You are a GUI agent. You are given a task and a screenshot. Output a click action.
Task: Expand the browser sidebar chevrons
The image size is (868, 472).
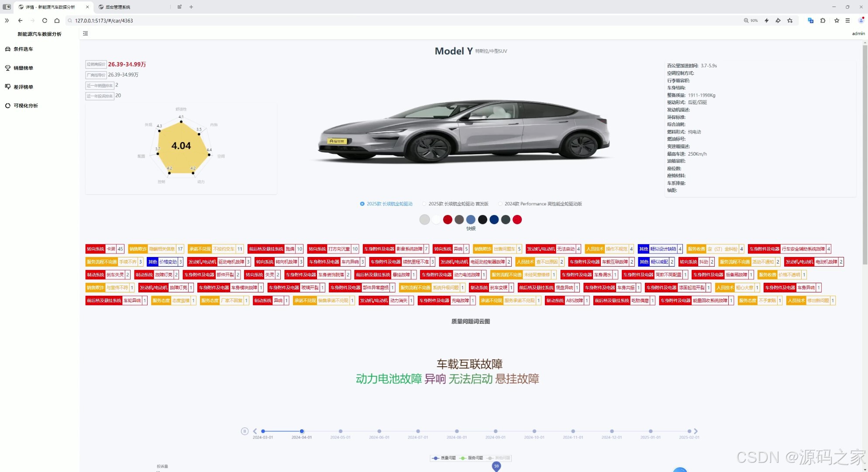coord(7,21)
